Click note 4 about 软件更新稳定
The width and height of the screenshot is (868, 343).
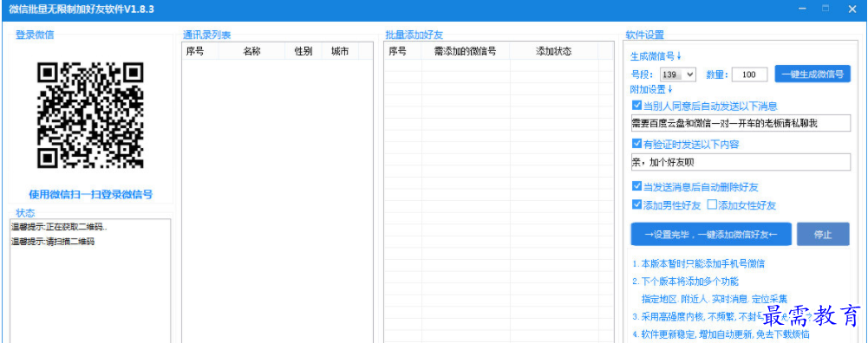(721, 334)
